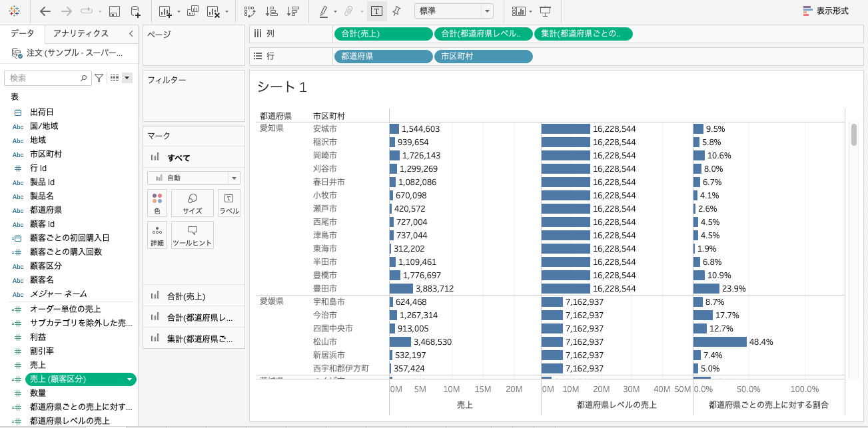Create a new worksheet
This screenshot has width=868, height=428.
163,11
